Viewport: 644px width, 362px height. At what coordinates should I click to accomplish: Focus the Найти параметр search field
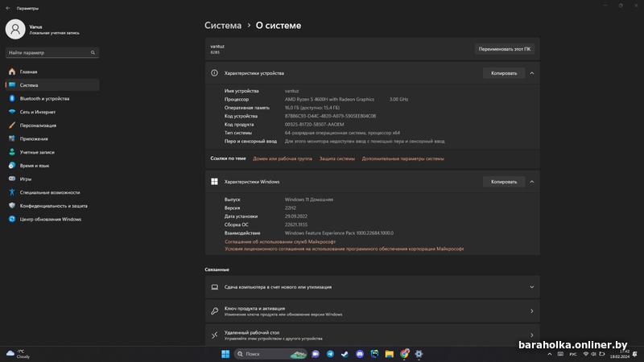[52, 52]
